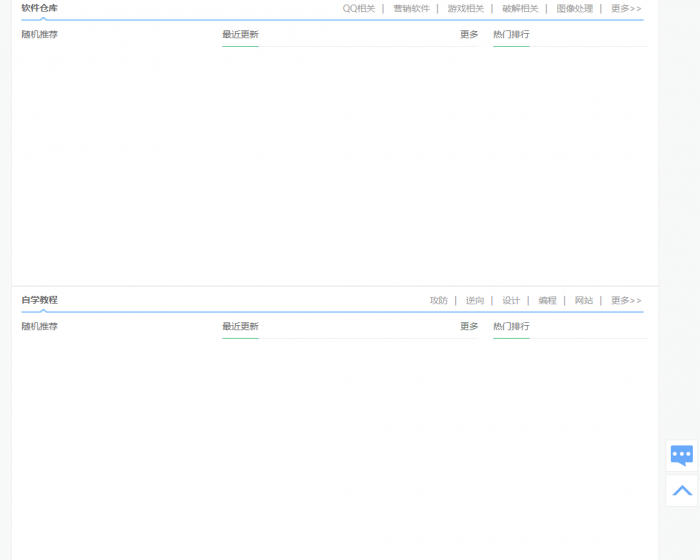Select the 网站 tutorial category

click(583, 301)
